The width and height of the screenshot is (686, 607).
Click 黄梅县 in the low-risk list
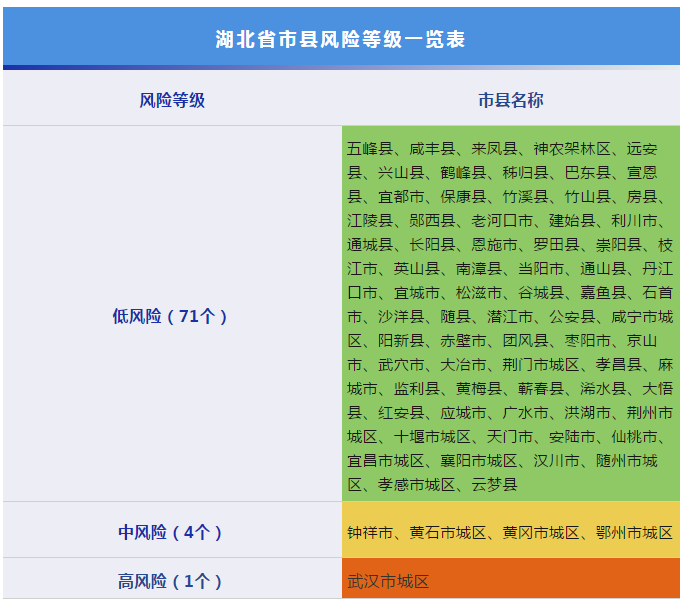pos(479,388)
